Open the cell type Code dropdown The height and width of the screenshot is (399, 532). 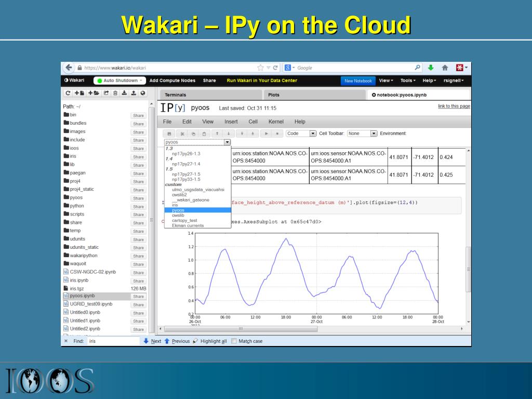point(301,134)
